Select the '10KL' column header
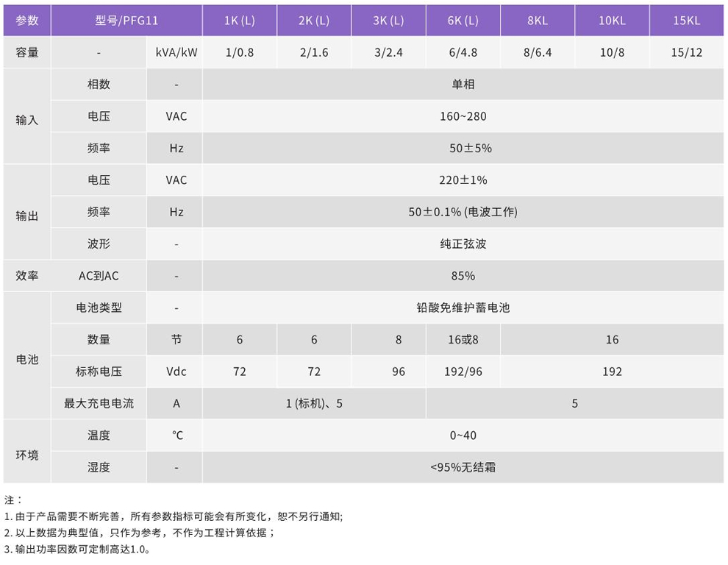 coord(612,21)
